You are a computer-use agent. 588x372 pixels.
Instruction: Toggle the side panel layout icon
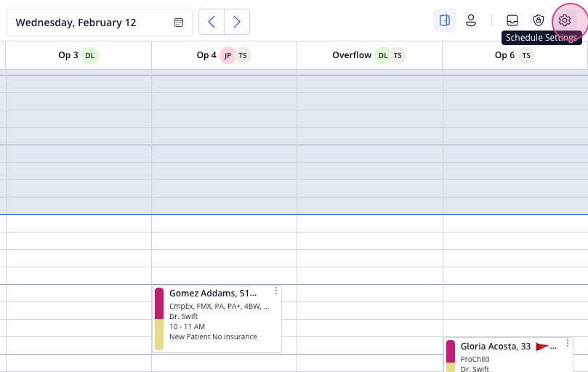click(445, 20)
